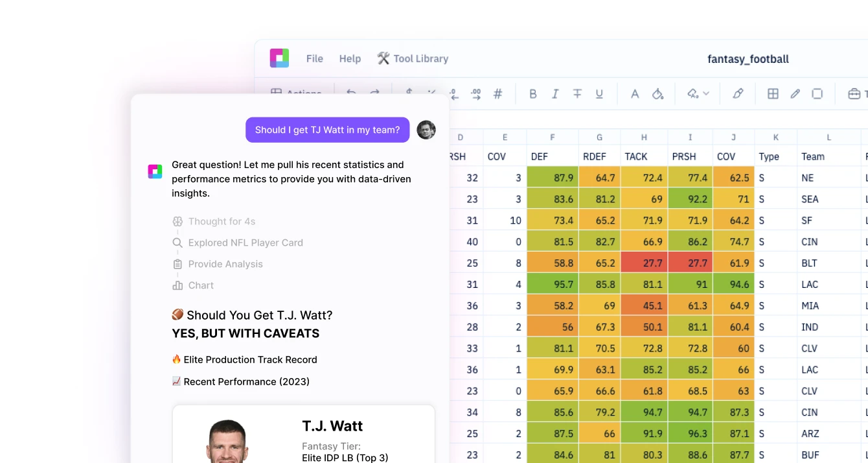The image size is (868, 463).
Task: Select the cell with value 94.6
Action: 733,284
